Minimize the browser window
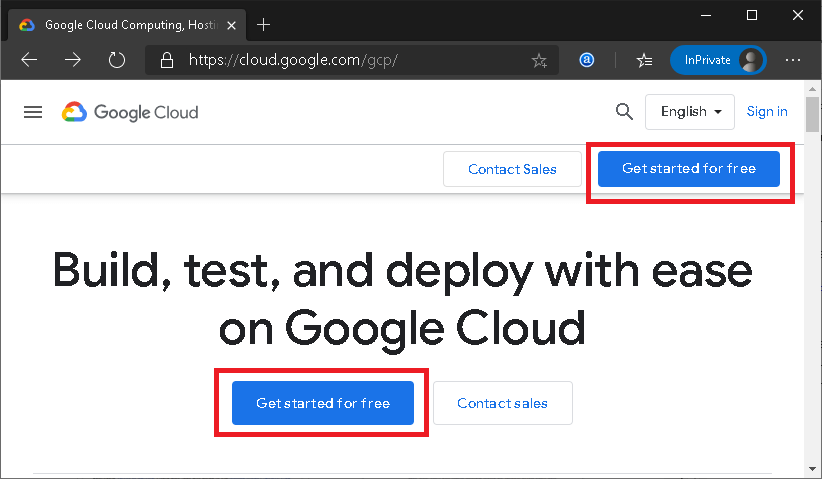This screenshot has height=479, width=822. (x=706, y=15)
